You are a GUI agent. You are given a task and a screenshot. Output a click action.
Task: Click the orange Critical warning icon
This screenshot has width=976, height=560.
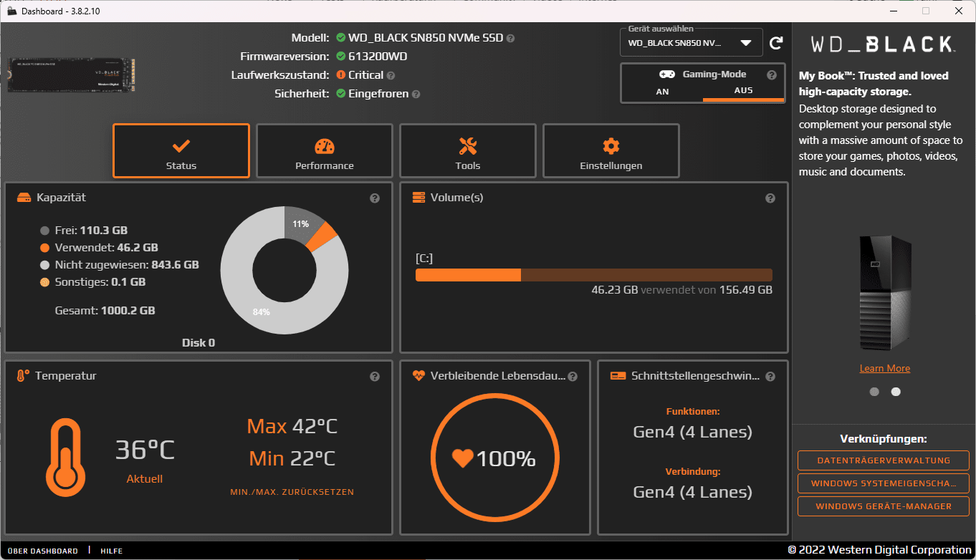click(x=341, y=75)
